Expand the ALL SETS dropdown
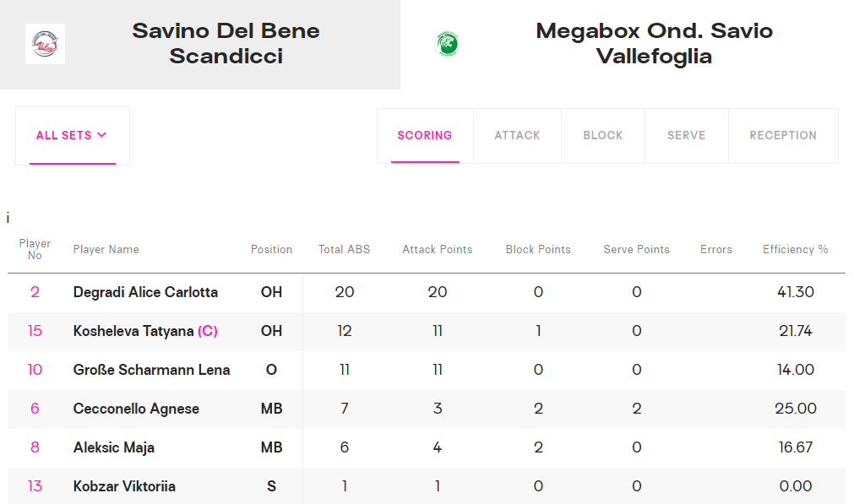Screen dimensions: 854x504 [73, 136]
